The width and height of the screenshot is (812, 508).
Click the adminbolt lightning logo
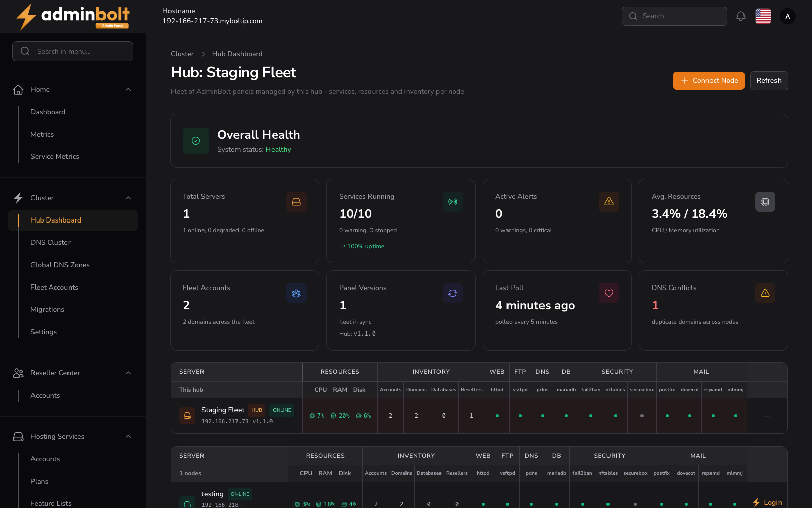click(73, 17)
